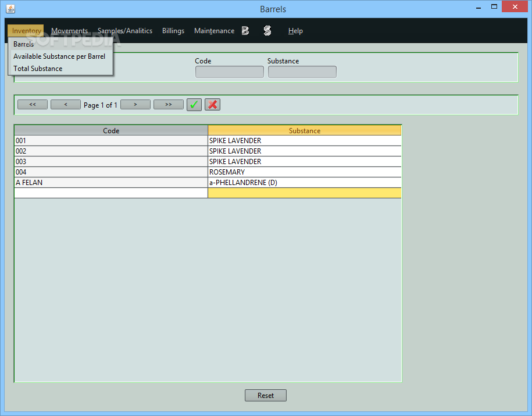This screenshot has height=416, width=532.
Task: Click the Java icon in the title bar
Action: coord(10,9)
